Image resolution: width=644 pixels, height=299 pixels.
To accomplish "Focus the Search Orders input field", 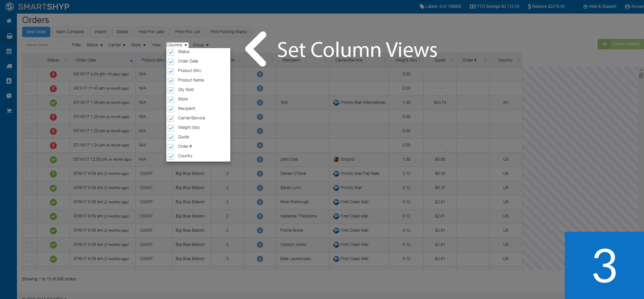I will click(45, 45).
